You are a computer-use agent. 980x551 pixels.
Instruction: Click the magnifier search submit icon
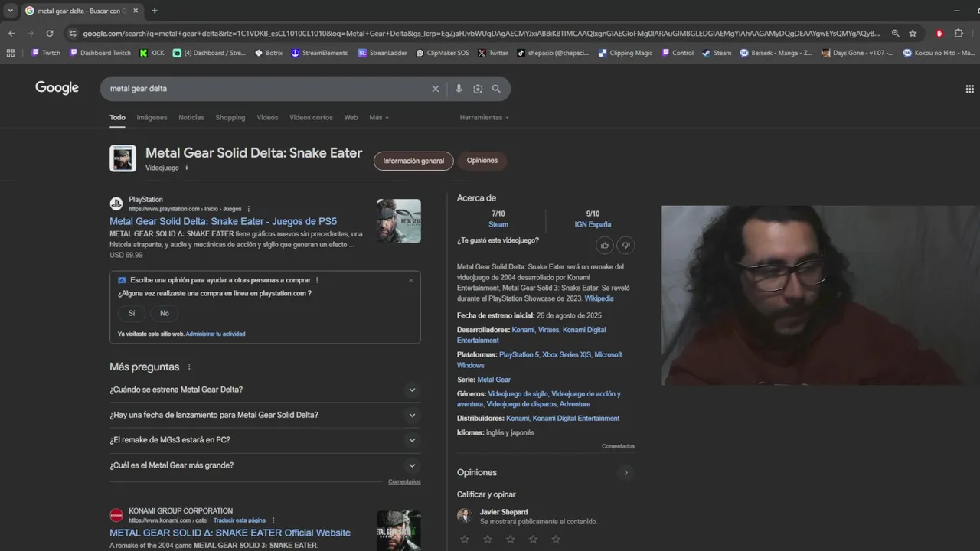pos(496,89)
